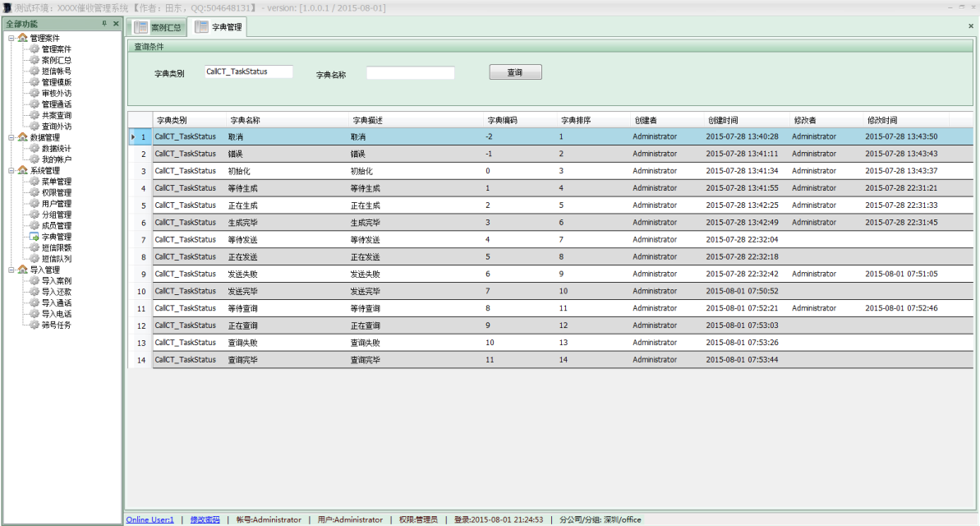Viewport: 980px width, 526px height.
Task: Click the 筛号任务 gear icon
Action: point(35,325)
